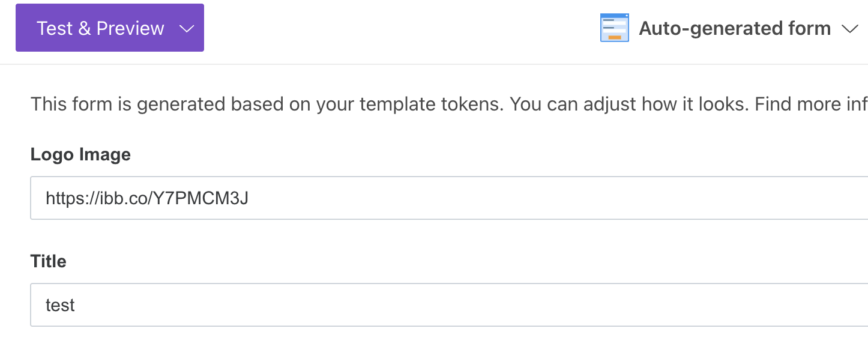Expand the chevron beside Auto-generated form
The image size is (868, 352).
tap(850, 29)
